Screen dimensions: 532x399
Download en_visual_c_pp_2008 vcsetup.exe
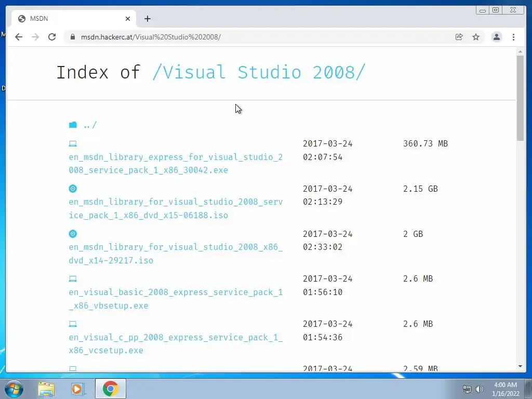coord(176,344)
